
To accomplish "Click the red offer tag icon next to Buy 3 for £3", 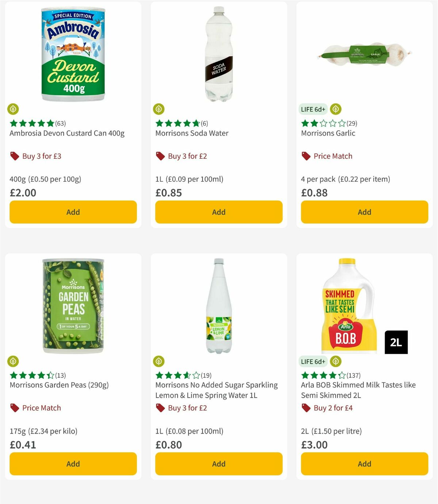I will tap(14, 156).
